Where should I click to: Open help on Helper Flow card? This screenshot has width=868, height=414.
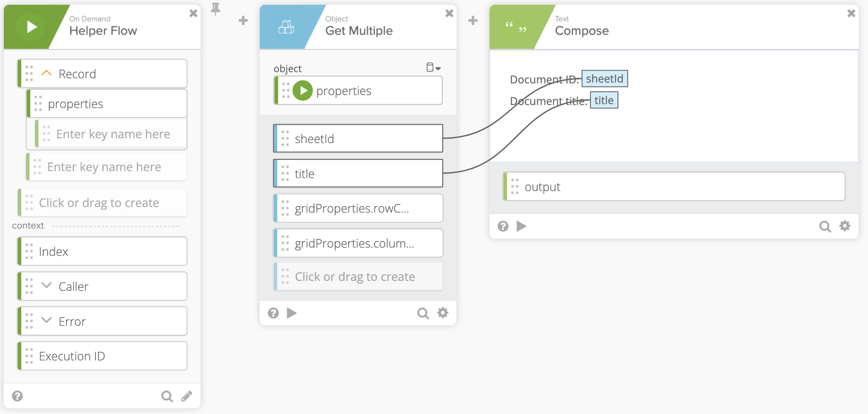tap(17, 396)
